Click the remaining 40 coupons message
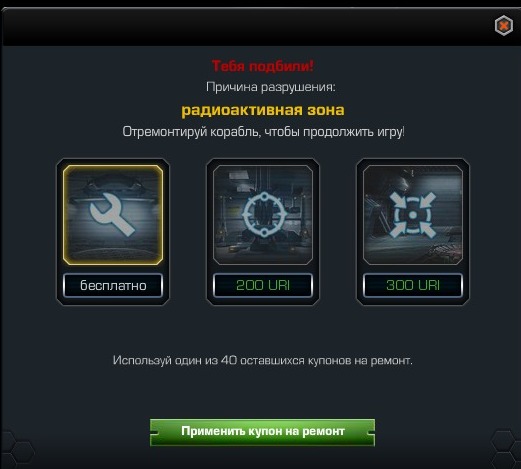The width and height of the screenshot is (521, 469). pos(263,361)
